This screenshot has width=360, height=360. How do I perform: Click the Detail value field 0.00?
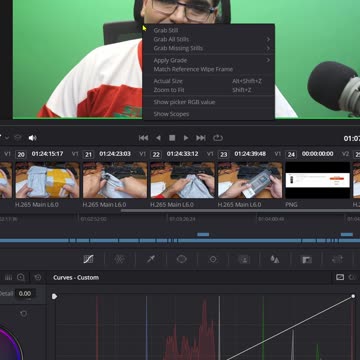pyautogui.click(x=25, y=294)
